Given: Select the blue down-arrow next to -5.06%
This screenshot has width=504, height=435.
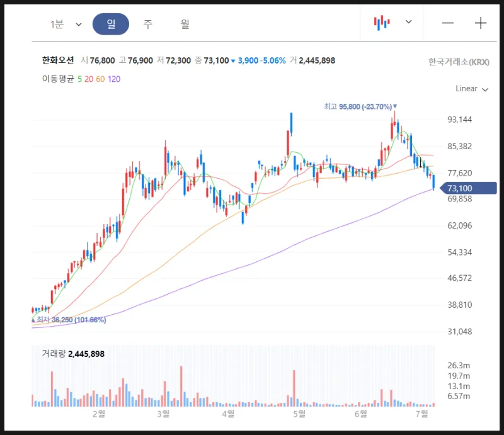Looking at the screenshot, I should point(232,61).
